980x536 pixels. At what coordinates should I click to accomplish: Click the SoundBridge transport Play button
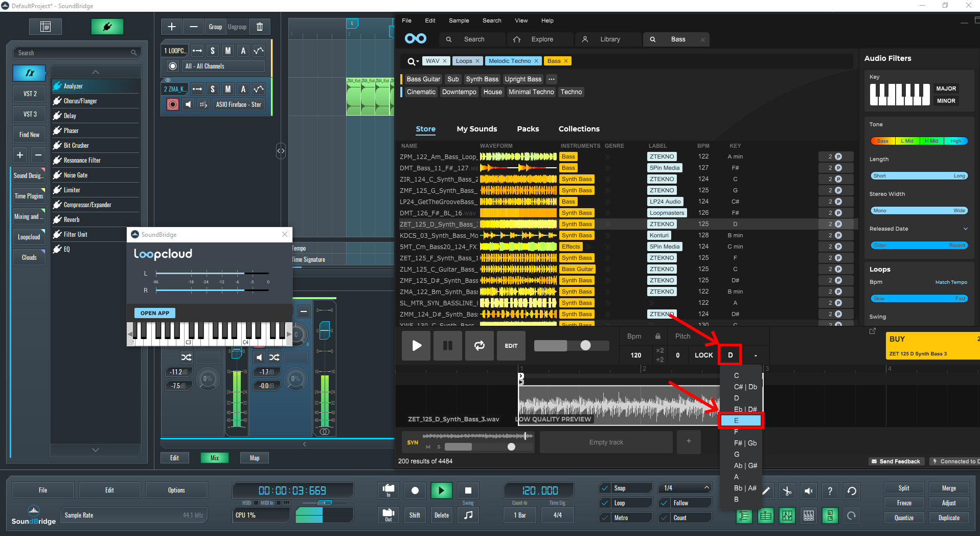click(441, 490)
